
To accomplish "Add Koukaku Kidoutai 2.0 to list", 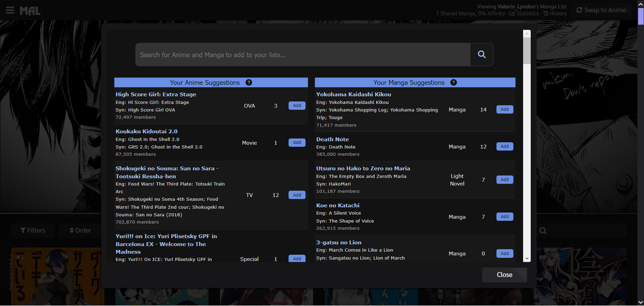I will pyautogui.click(x=297, y=143).
